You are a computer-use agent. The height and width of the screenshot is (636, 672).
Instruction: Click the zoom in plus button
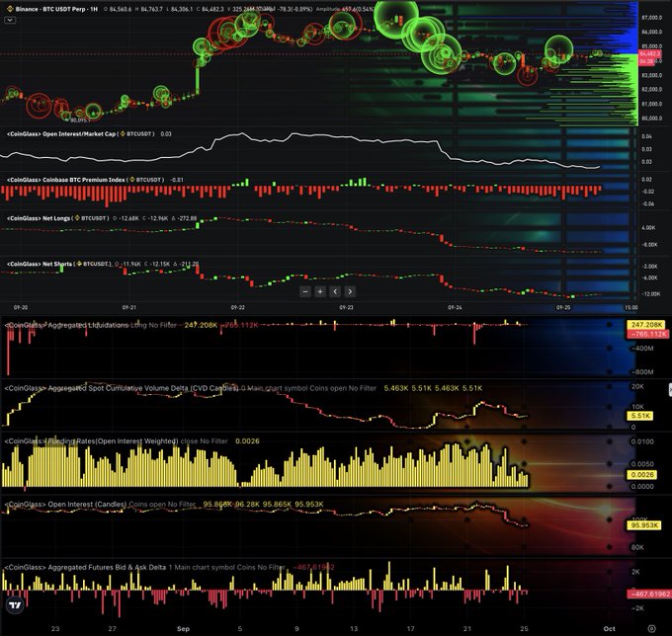pyautogui.click(x=320, y=292)
